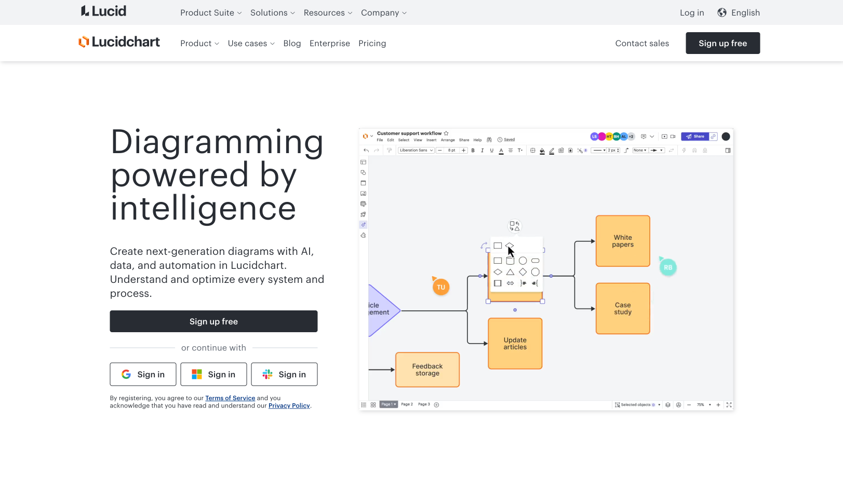This screenshot has height=504, width=843.
Task: Open the Use cases dropdown
Action: click(251, 44)
